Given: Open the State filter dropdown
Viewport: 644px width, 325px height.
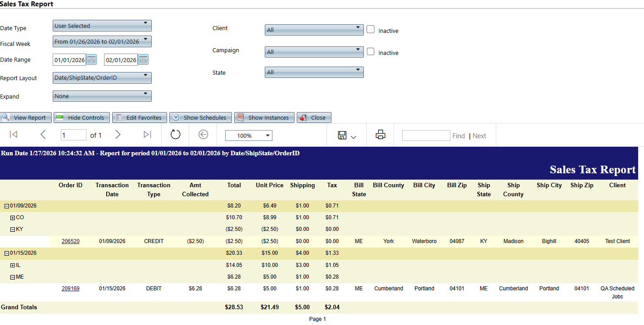Looking at the screenshot, I should click(x=314, y=72).
